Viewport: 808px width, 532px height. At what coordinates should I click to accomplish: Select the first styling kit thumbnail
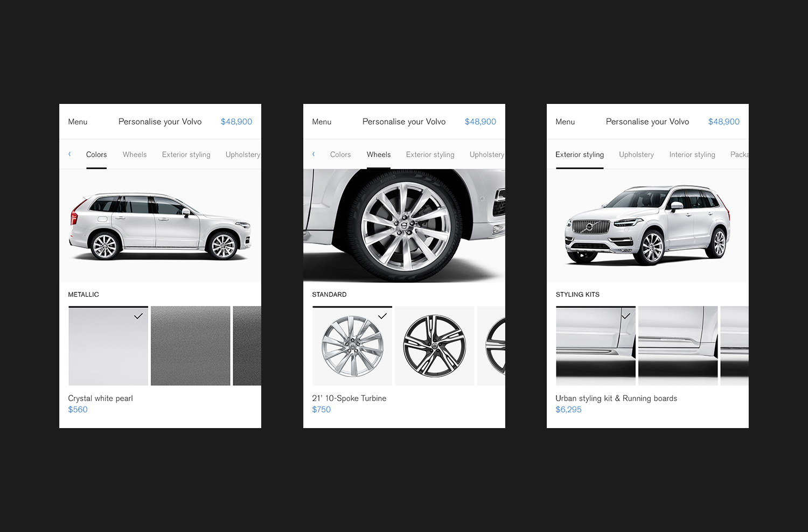pos(596,346)
